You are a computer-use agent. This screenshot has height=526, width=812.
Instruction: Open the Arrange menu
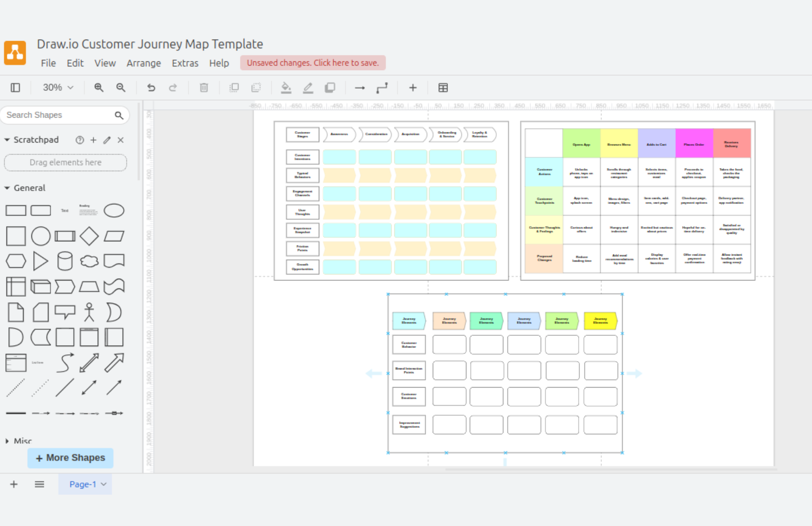(143, 63)
